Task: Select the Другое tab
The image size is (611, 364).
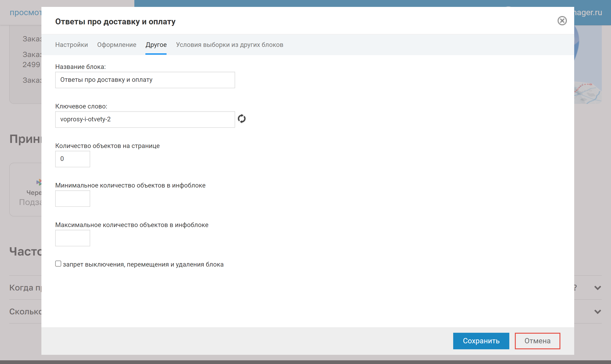Action: point(156,45)
